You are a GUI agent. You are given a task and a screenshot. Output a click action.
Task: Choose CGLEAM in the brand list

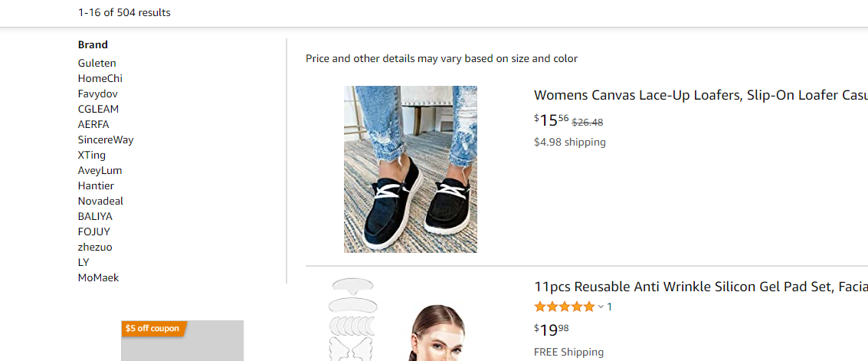tap(99, 109)
